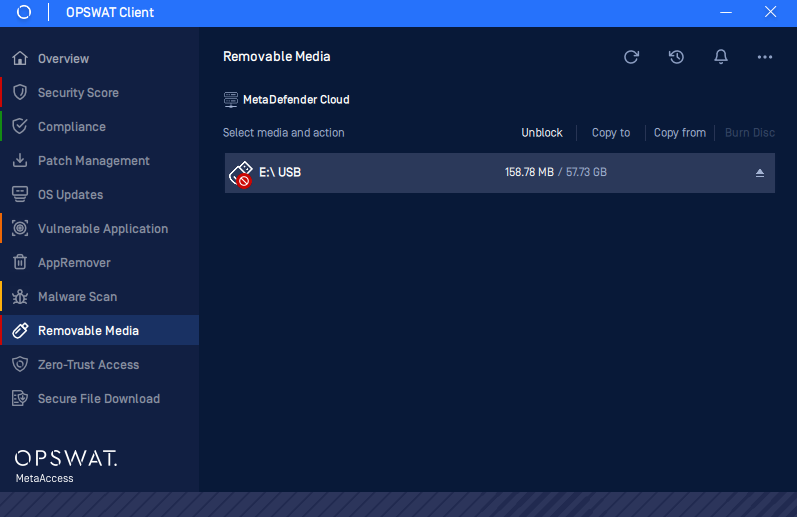This screenshot has width=797, height=517.
Task: Unblock the selected media
Action: pyautogui.click(x=542, y=133)
